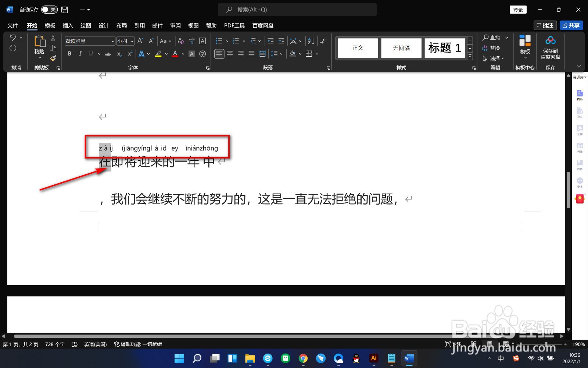This screenshot has width=588, height=368.
Task: Toggle Italic formatting
Action: 80,54
